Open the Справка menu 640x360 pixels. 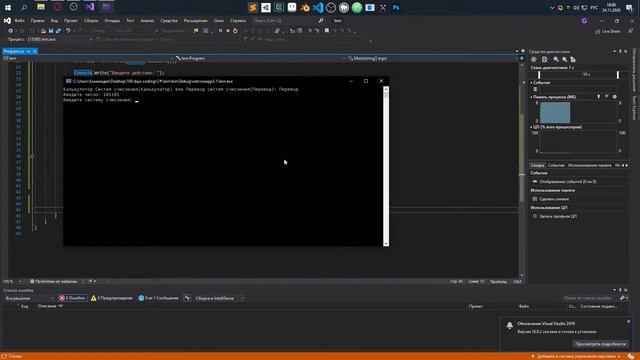click(x=238, y=20)
